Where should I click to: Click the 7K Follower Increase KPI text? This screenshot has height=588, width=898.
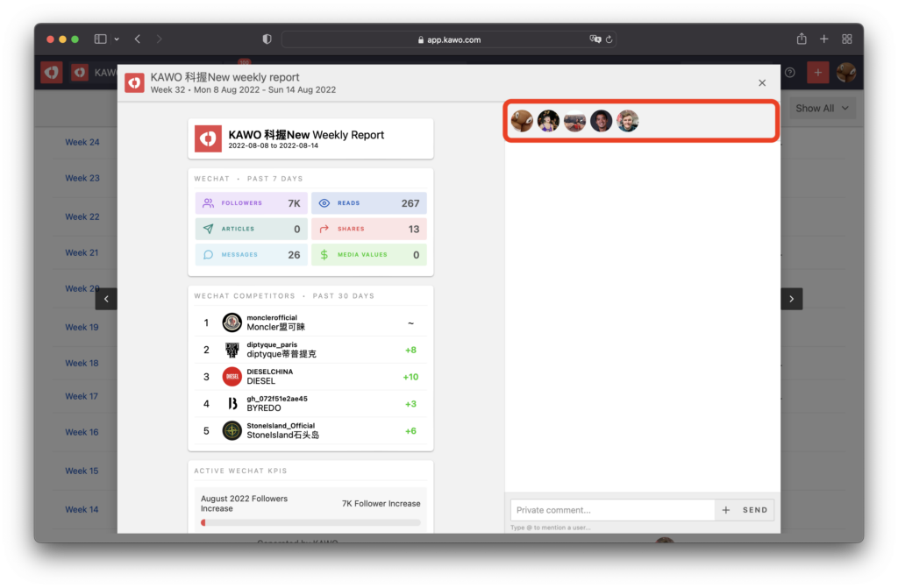[381, 503]
